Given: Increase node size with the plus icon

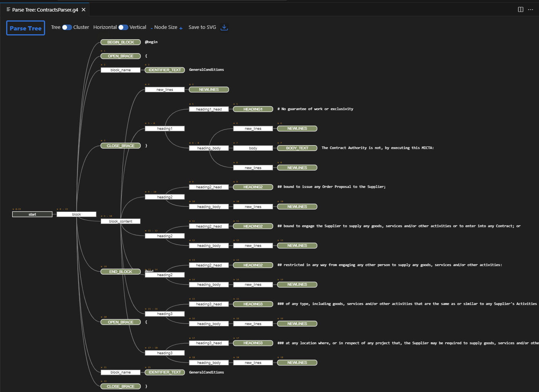Looking at the screenshot, I should point(181,28).
